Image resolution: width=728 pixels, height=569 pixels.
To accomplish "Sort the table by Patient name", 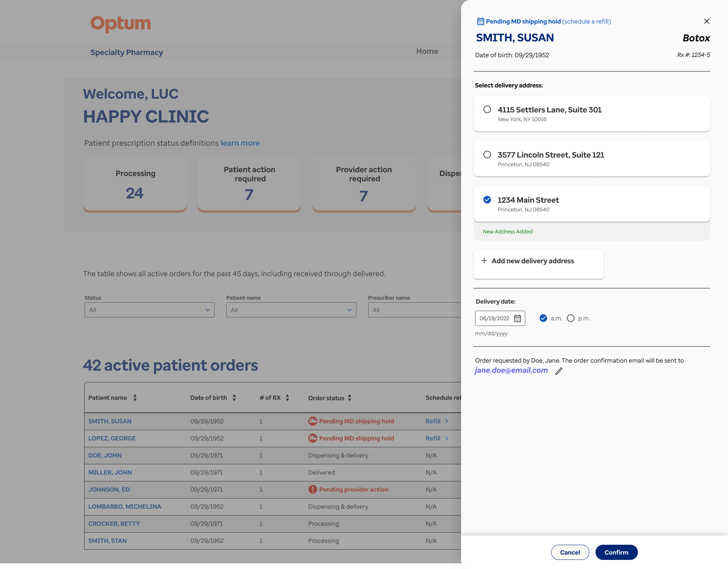I will [135, 398].
